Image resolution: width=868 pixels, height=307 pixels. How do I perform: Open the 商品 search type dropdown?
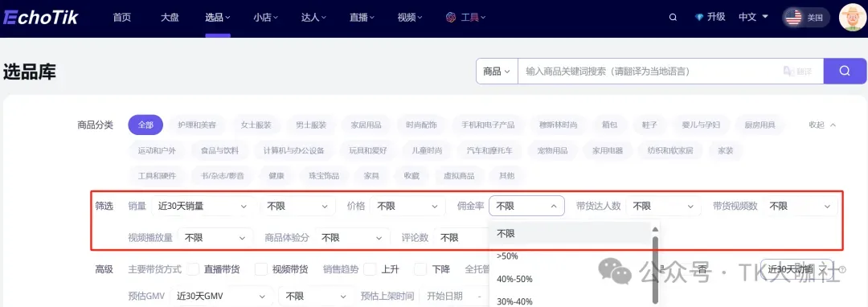pyautogui.click(x=497, y=72)
